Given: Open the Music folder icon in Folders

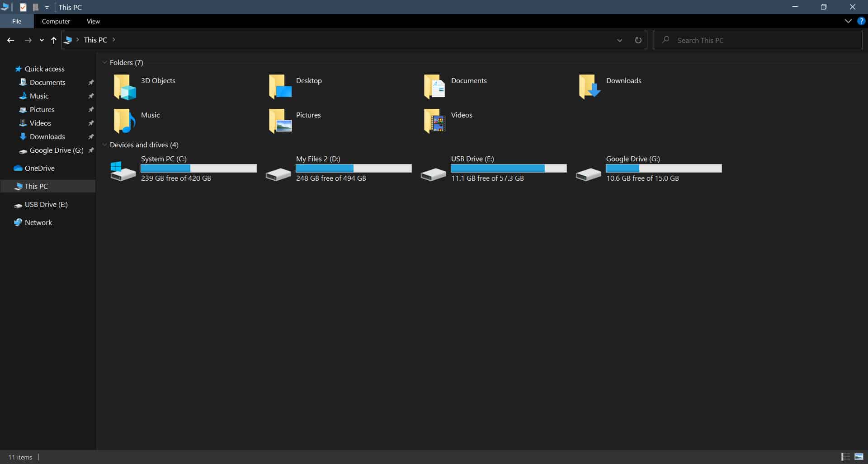Looking at the screenshot, I should pyautogui.click(x=124, y=121).
